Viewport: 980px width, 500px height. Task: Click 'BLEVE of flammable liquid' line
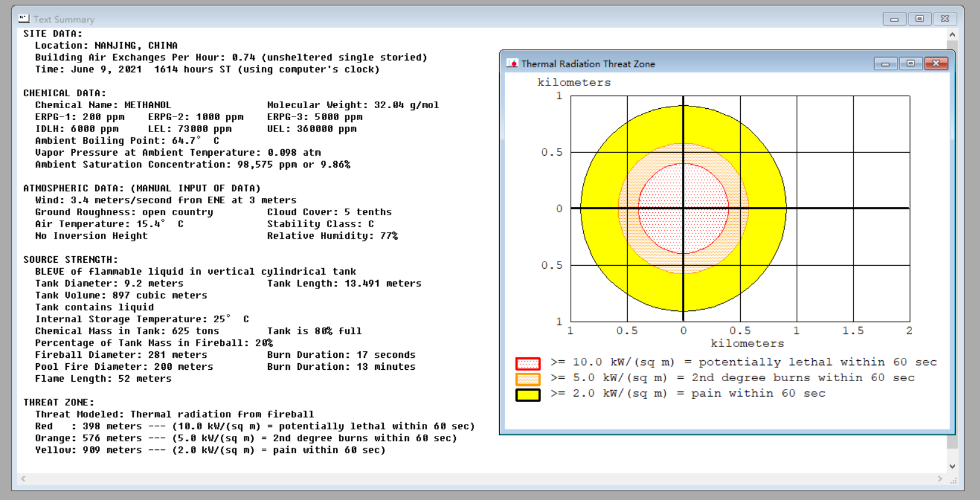coord(196,272)
